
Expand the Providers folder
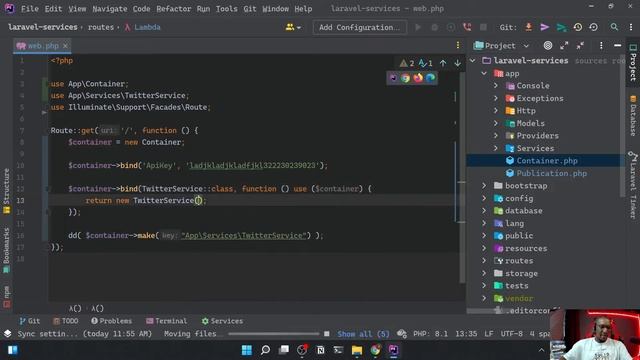496,136
